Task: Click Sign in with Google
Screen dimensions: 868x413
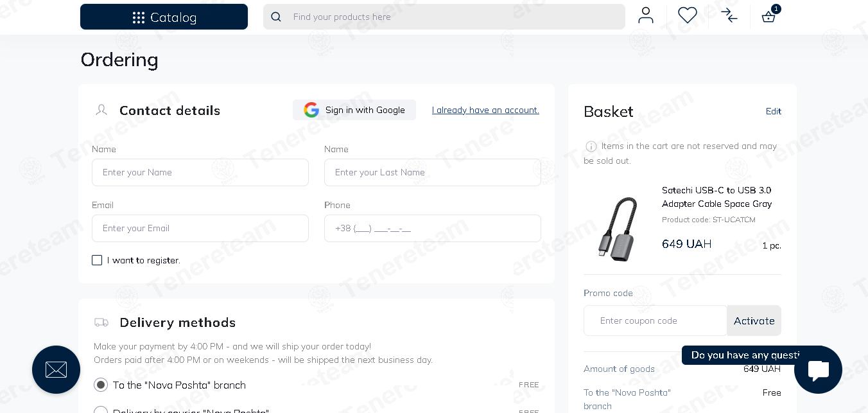Action: [x=354, y=110]
